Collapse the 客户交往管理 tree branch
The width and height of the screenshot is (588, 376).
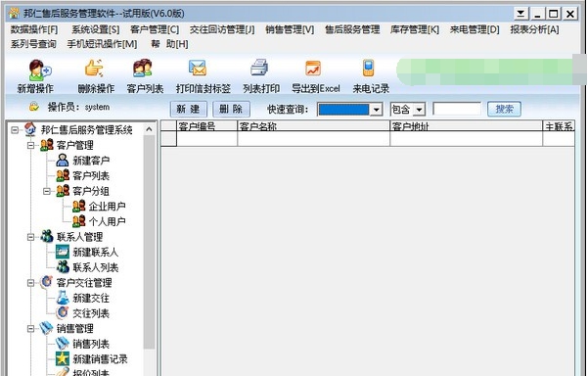click(x=30, y=283)
